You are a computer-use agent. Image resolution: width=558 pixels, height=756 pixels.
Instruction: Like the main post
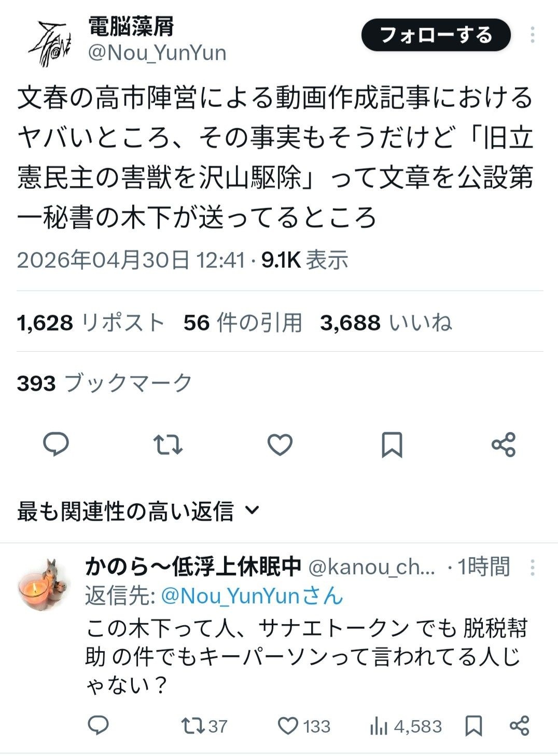[280, 445]
